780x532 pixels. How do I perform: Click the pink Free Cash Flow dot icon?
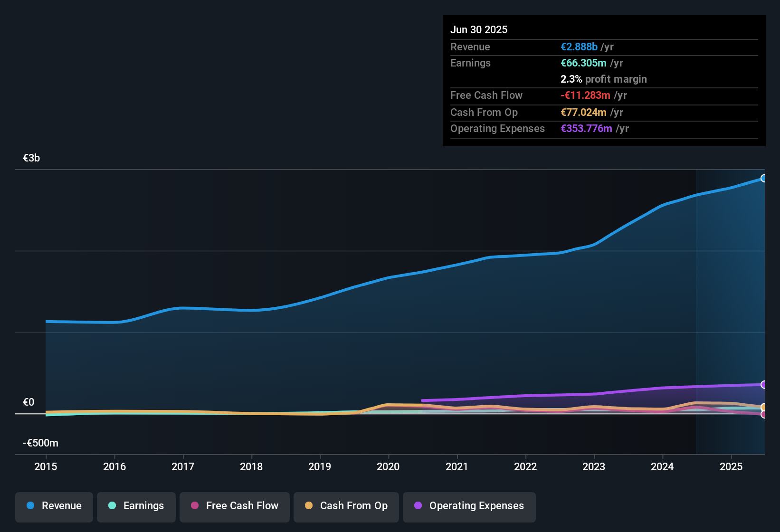(x=194, y=506)
